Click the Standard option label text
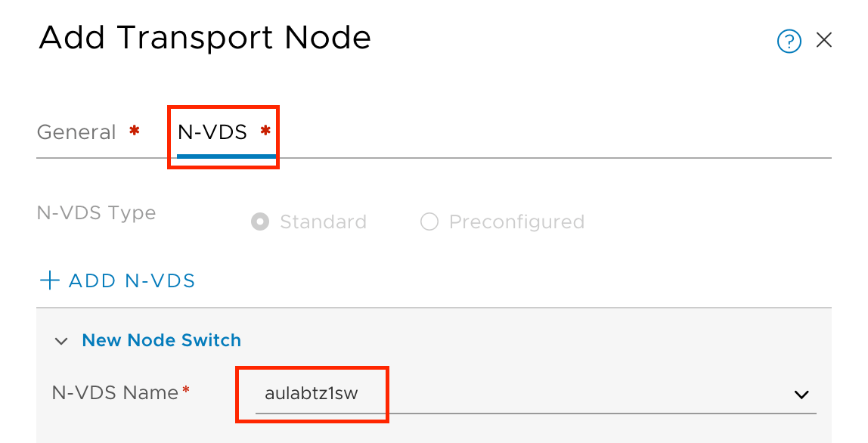The height and width of the screenshot is (443, 868). coord(323,222)
